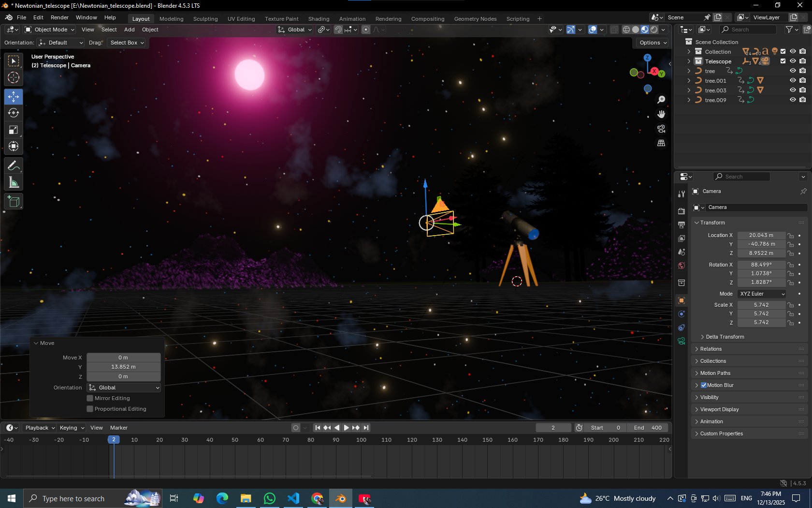This screenshot has width=812, height=508.
Task: Click the zoom magnifier icon beside the viewport
Action: tap(661, 99)
